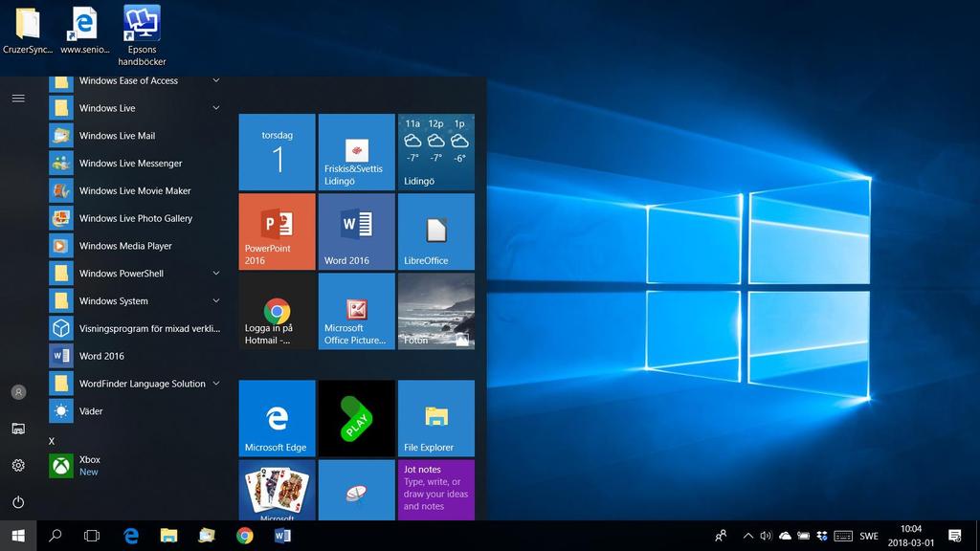Open Visningsprogram för mixad verklighet app
Viewport: 980px width, 551px height.
tap(134, 328)
